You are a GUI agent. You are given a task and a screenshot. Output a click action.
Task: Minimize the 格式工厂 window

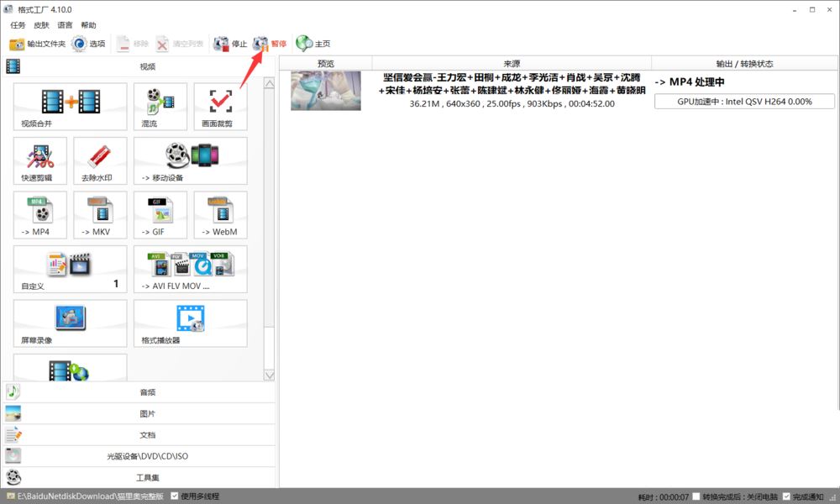[x=795, y=9]
